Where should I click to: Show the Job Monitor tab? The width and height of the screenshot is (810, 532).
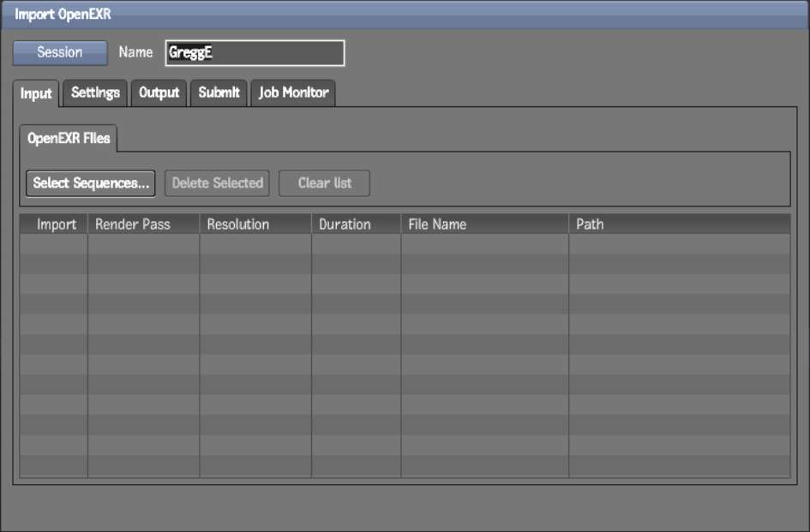pyautogui.click(x=293, y=93)
